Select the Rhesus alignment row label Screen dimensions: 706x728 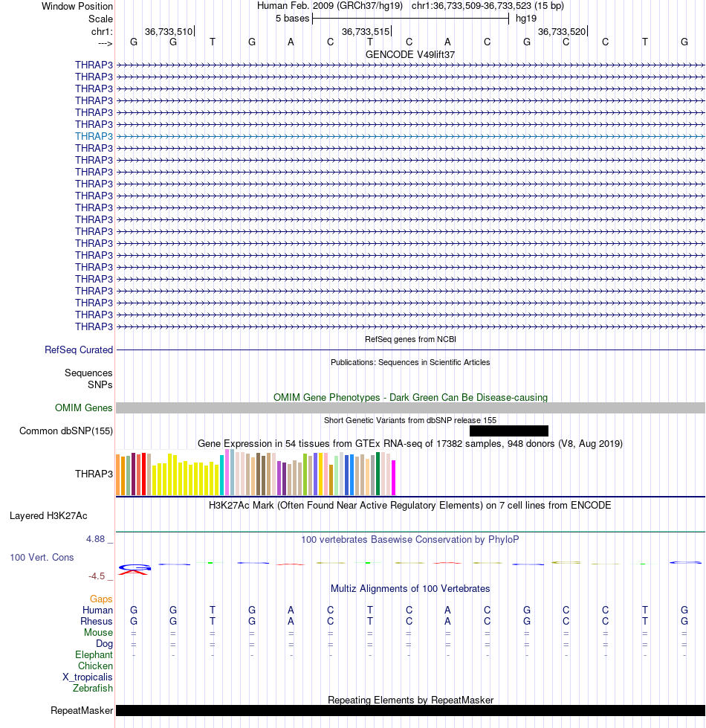97,621
